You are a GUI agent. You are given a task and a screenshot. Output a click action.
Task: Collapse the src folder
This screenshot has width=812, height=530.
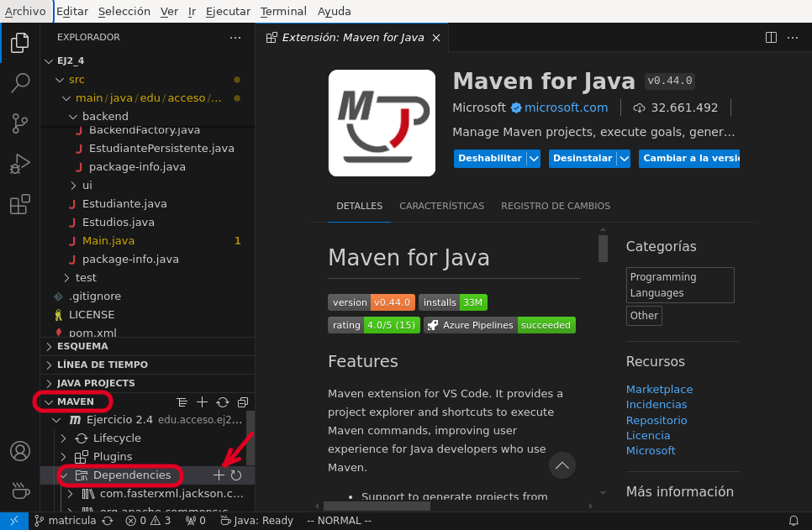(x=60, y=80)
